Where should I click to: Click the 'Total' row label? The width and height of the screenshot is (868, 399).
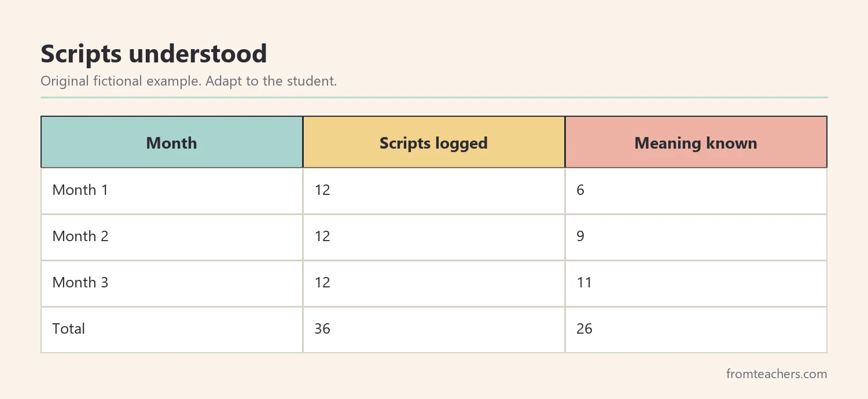(x=69, y=329)
